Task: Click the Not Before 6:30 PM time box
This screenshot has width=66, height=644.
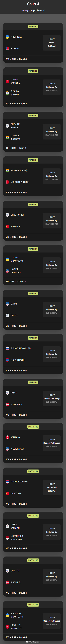Action: click(52, 487)
